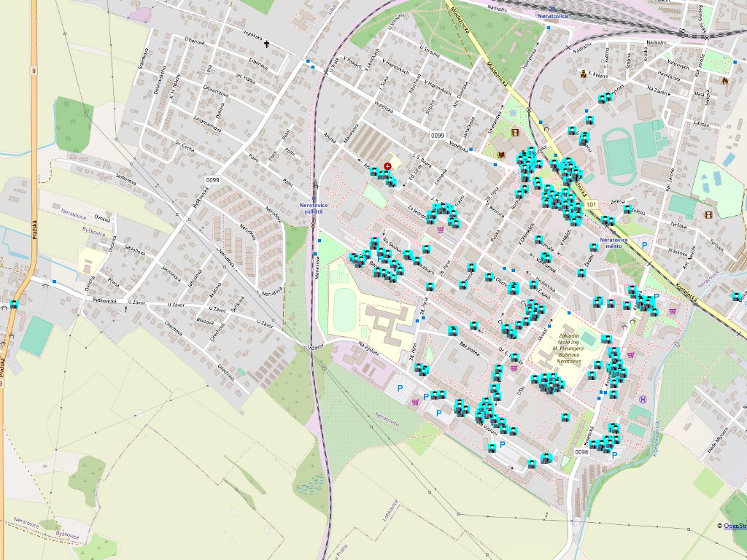Click the Jabloňová street label
The height and width of the screenshot is (560, 747).
(134, 250)
